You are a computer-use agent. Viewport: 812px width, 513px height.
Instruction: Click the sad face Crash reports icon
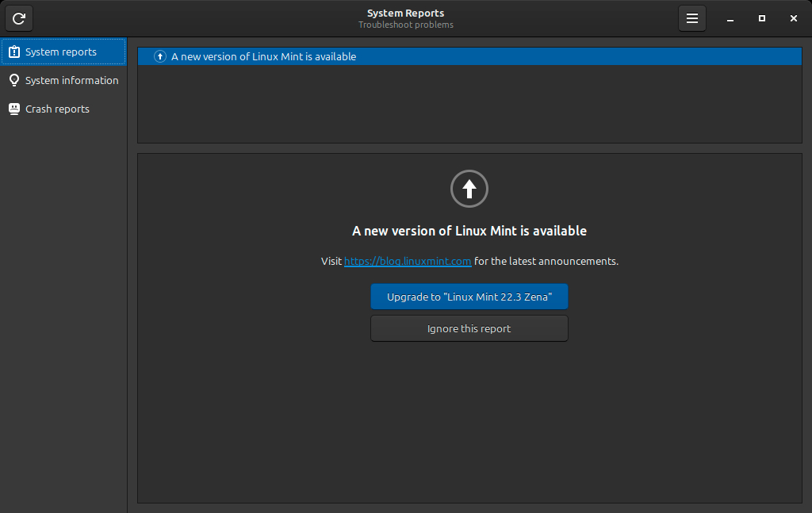[14, 109]
